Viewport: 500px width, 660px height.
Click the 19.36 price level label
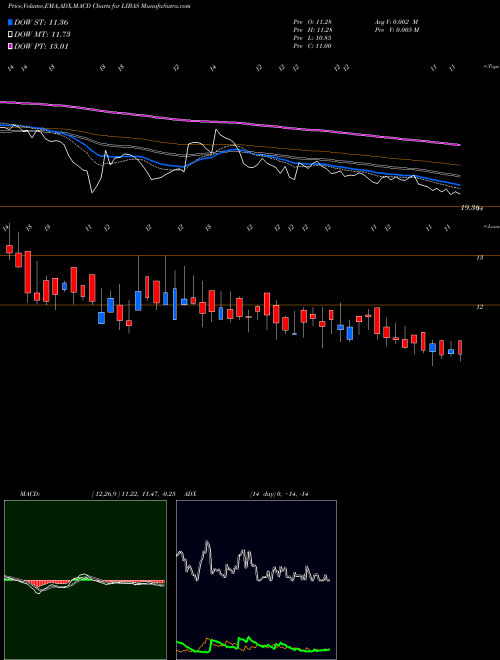point(471,208)
